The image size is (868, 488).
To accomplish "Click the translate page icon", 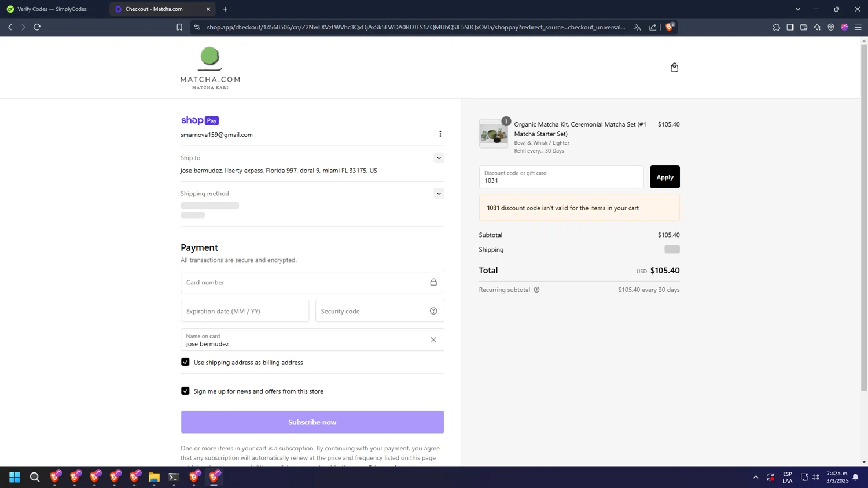I will 637,27.
